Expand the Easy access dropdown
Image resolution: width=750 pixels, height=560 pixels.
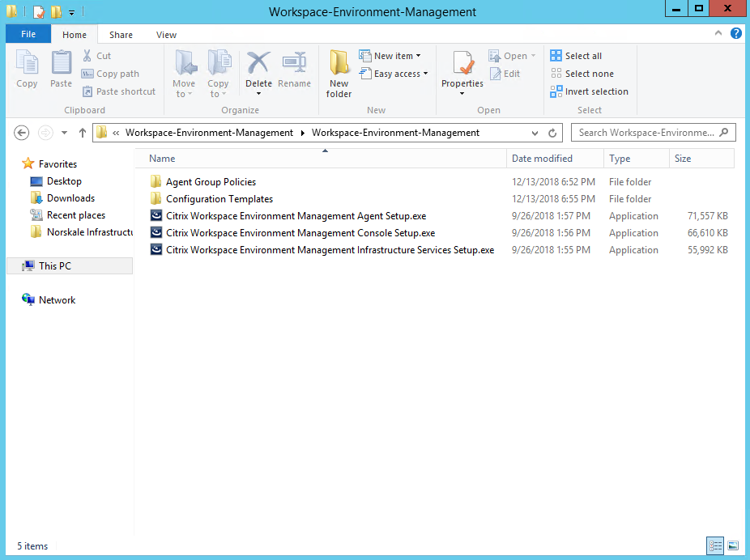tap(398, 74)
